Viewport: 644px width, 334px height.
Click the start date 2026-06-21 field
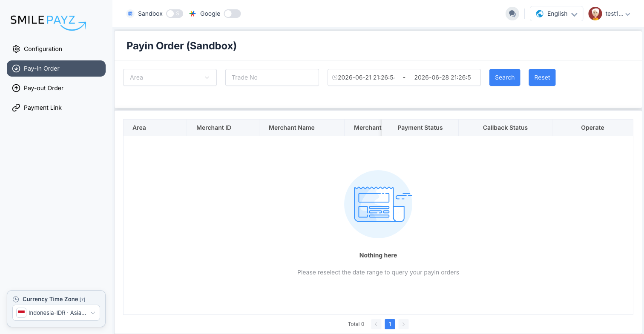[x=366, y=77]
